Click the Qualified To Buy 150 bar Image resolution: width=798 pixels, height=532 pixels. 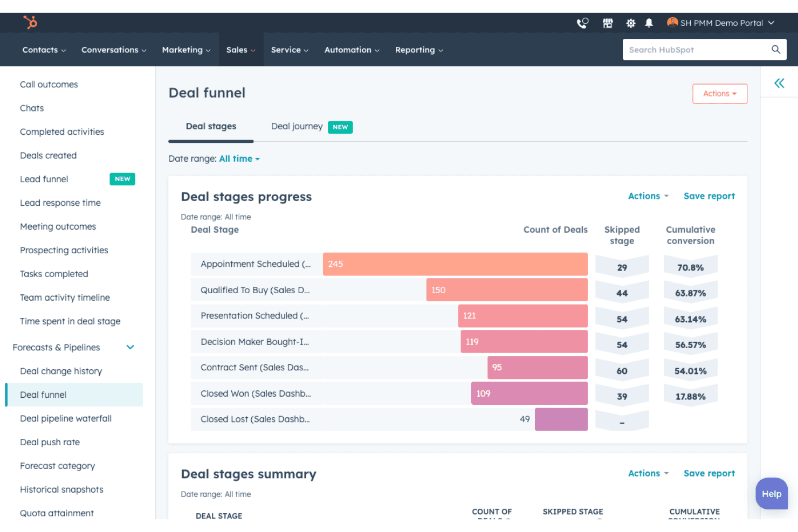click(507, 290)
